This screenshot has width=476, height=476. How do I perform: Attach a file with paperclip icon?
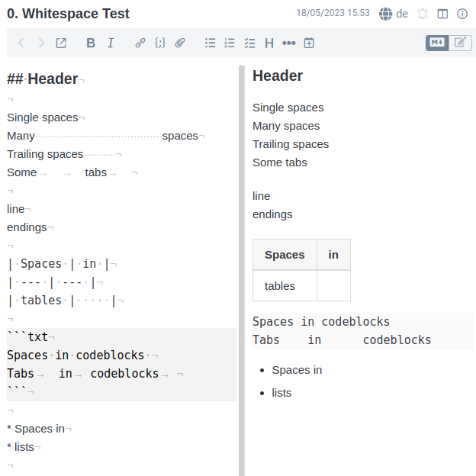(180, 43)
